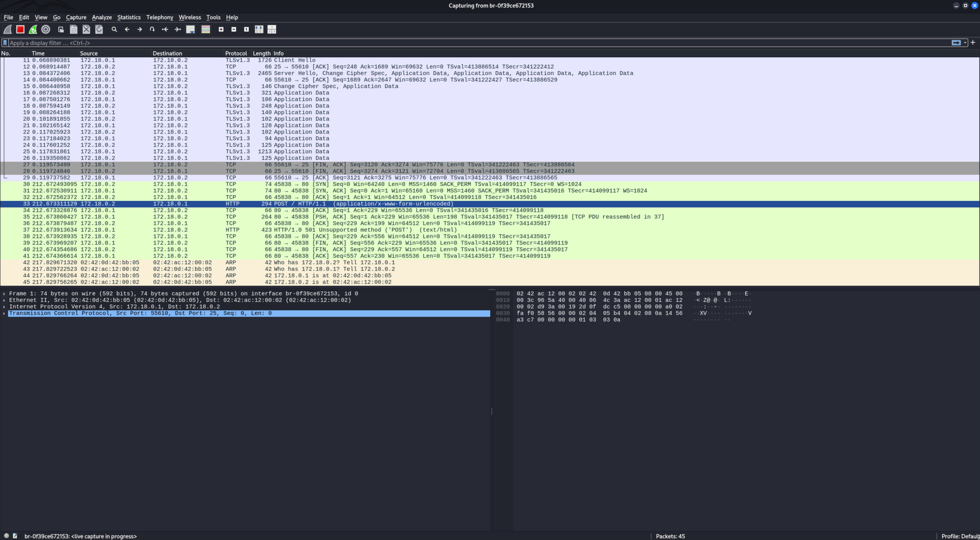980x540 pixels.
Task: Click hex offset 0010 row bytes
Action: 599,300
